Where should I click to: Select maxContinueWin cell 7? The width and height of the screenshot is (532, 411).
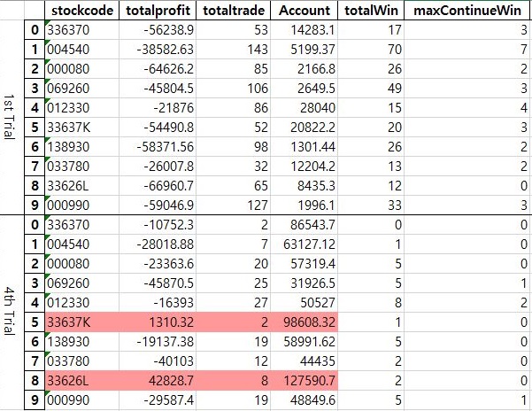(468, 50)
